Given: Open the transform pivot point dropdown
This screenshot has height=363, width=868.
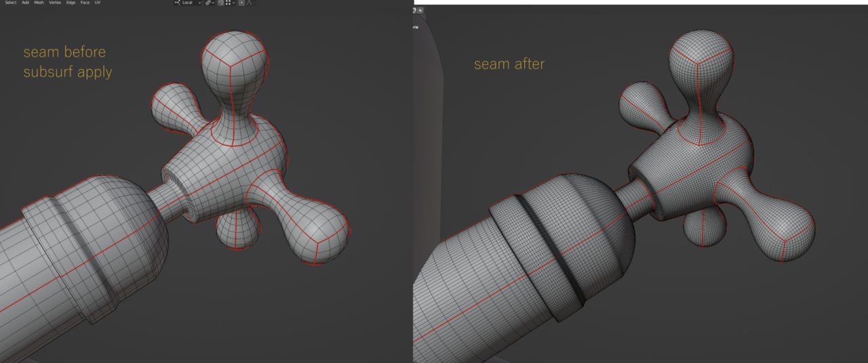Looking at the screenshot, I should pos(210,3).
